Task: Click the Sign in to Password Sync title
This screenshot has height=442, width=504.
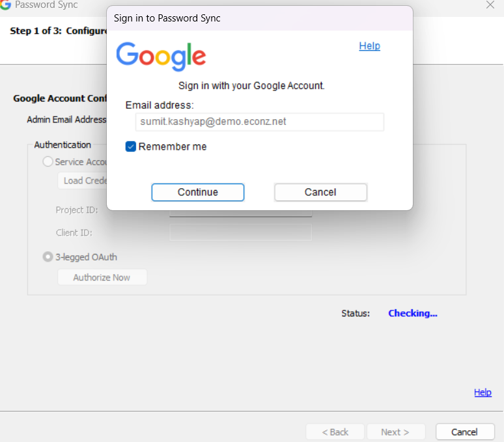Action: point(167,18)
